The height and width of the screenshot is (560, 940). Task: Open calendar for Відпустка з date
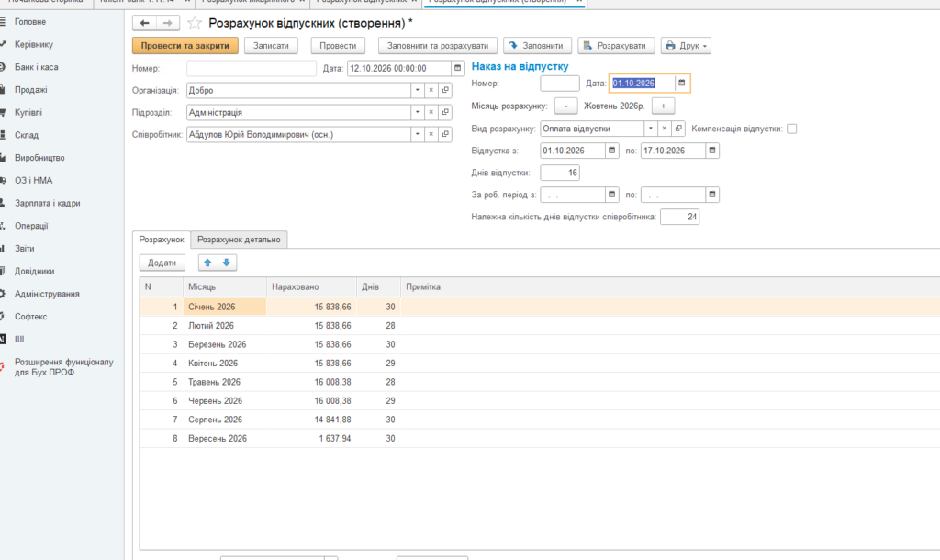(611, 151)
